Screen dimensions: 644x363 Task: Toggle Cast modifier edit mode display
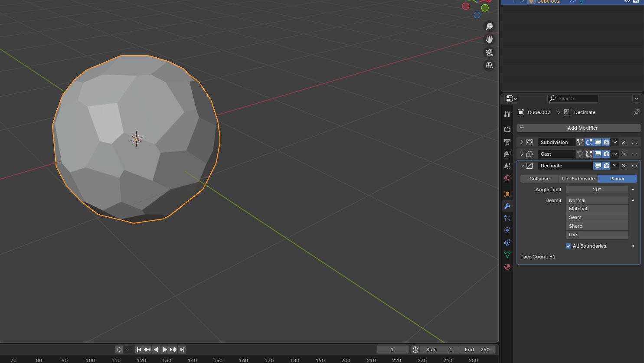pyautogui.click(x=589, y=154)
